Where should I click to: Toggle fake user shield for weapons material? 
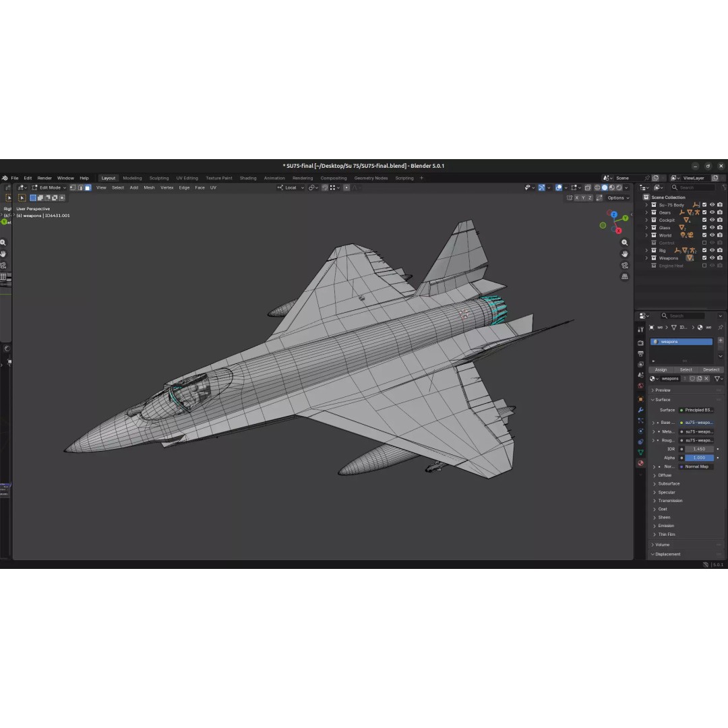coord(692,379)
